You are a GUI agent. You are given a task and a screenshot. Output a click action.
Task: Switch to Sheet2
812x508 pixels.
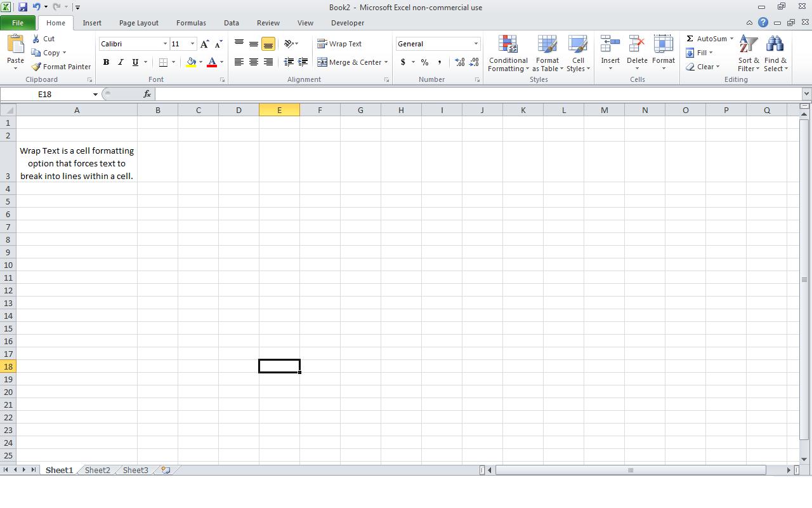pos(96,470)
